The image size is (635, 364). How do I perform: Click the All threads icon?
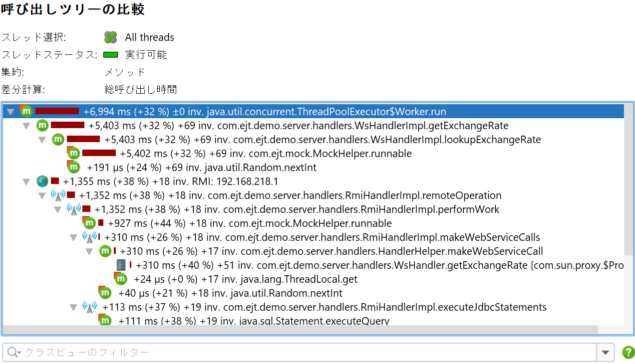pos(110,37)
